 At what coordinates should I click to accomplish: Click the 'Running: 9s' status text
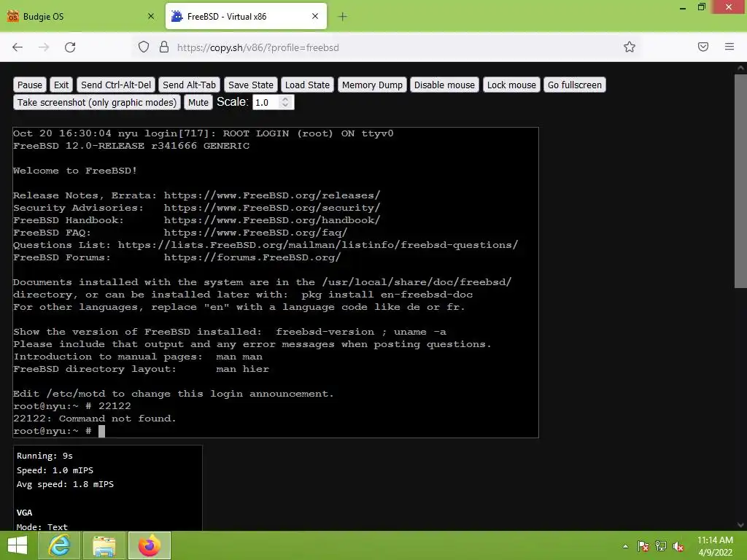(x=44, y=456)
